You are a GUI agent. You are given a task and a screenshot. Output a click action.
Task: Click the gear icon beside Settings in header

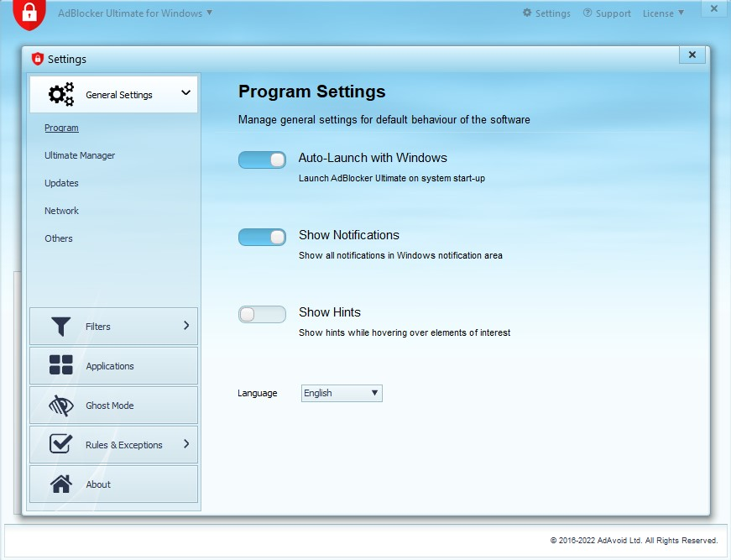(527, 13)
